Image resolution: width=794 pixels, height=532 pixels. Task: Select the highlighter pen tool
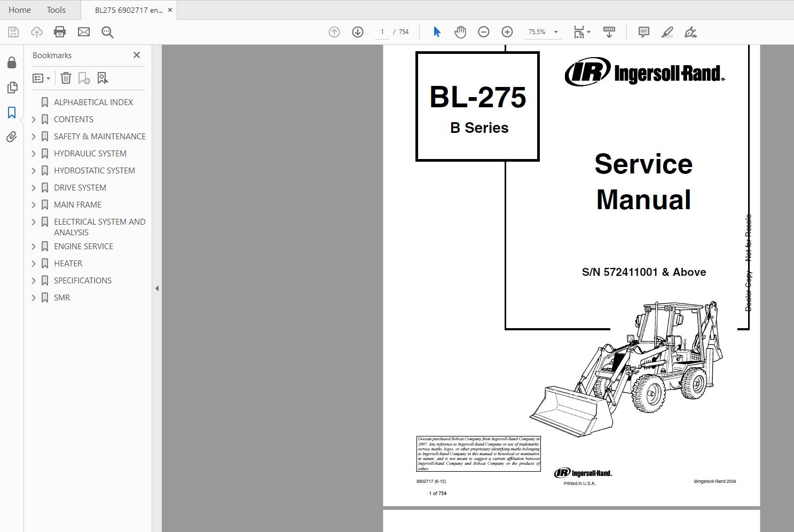pyautogui.click(x=667, y=32)
